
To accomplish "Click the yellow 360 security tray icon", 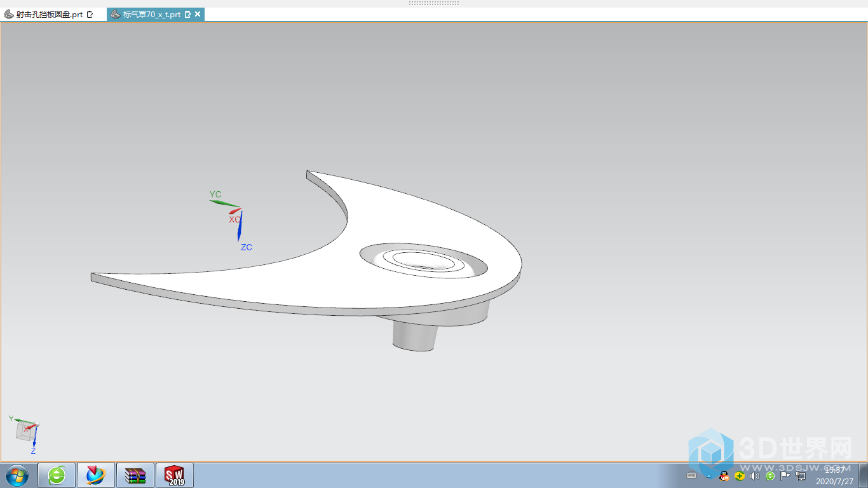I will coord(740,475).
